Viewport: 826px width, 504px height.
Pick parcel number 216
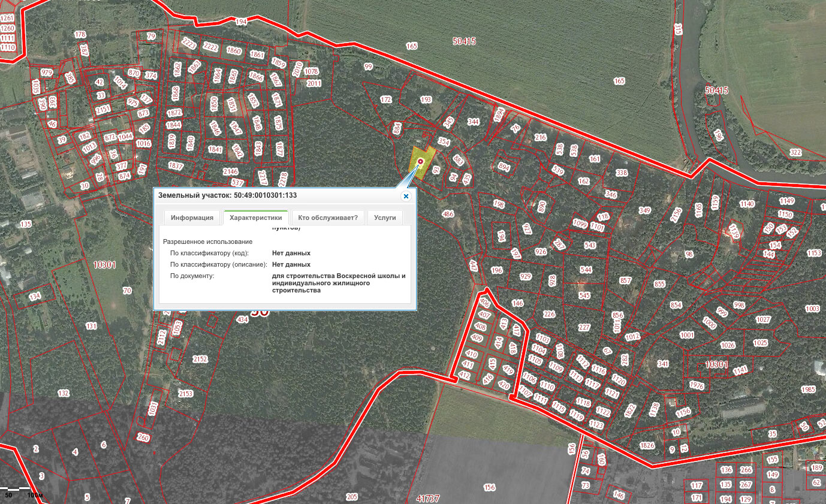tap(541, 137)
